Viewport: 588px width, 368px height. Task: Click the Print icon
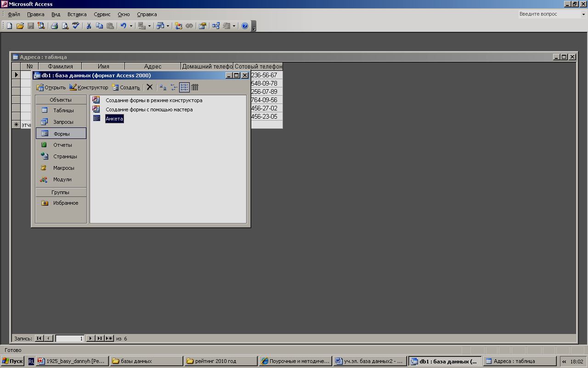click(x=54, y=26)
